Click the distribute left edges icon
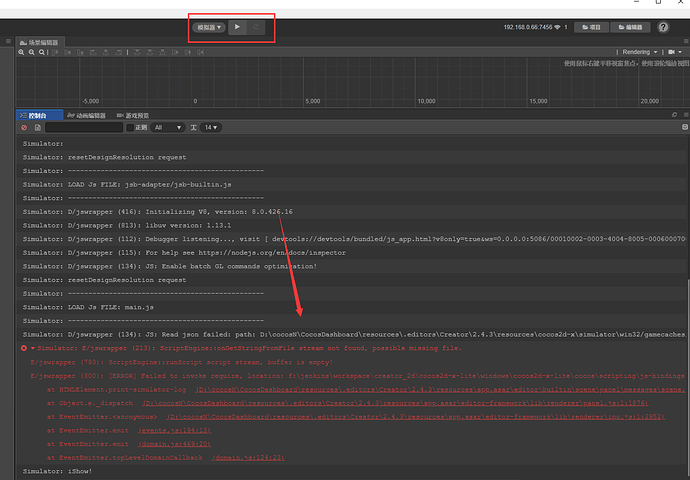The width and height of the screenshot is (690, 480). click(x=175, y=52)
